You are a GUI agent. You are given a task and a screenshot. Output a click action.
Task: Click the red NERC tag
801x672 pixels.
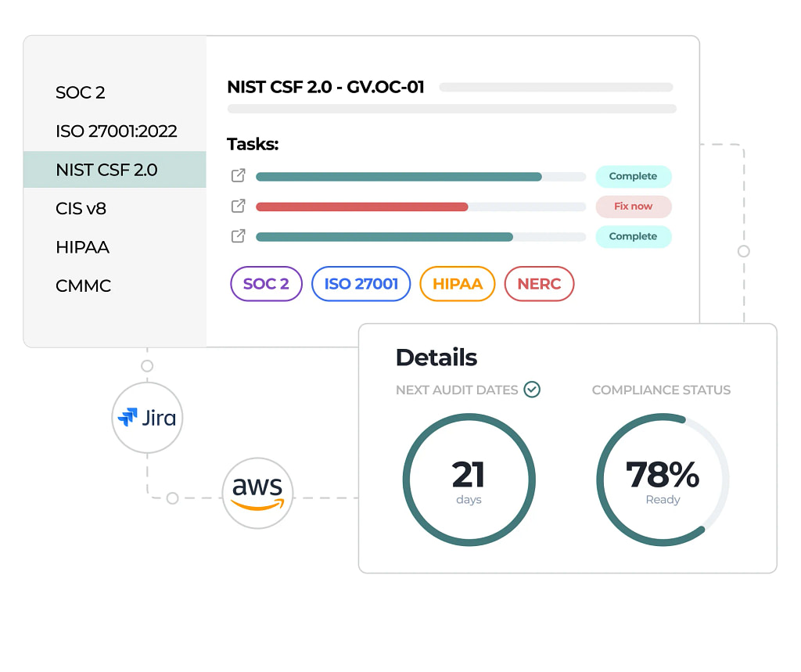(539, 284)
